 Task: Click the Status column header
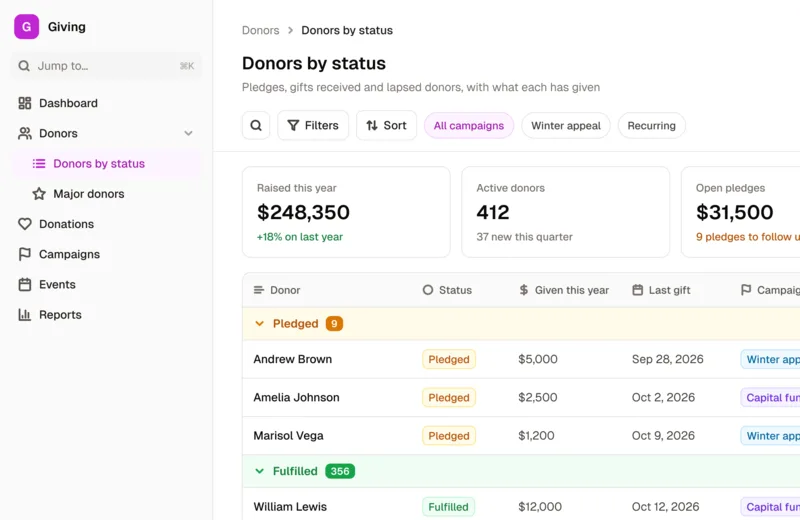point(447,290)
